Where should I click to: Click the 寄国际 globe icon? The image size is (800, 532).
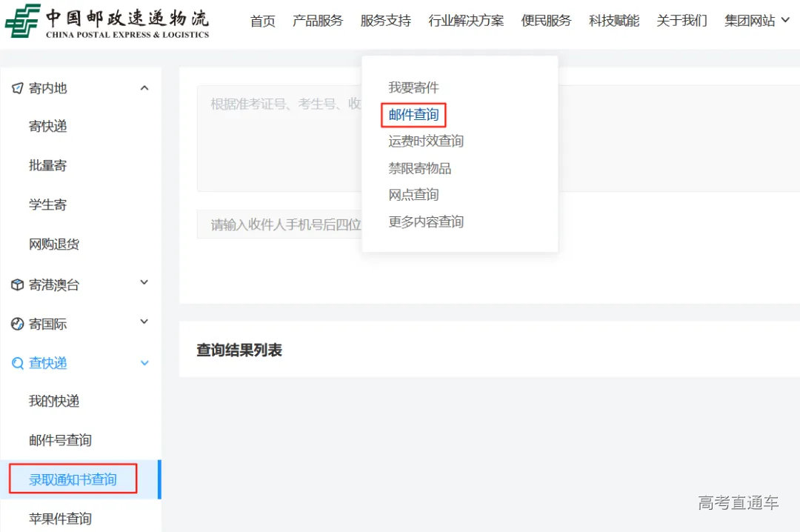[x=18, y=323]
